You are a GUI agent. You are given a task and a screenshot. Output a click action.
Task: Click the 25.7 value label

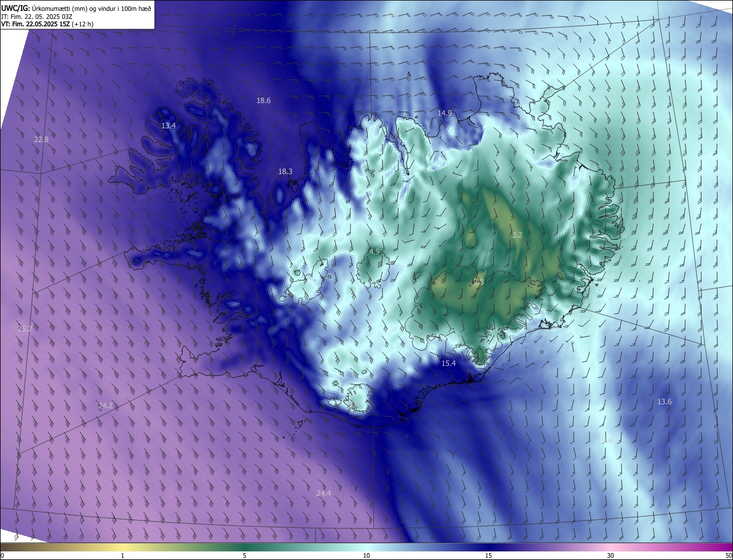[25, 329]
